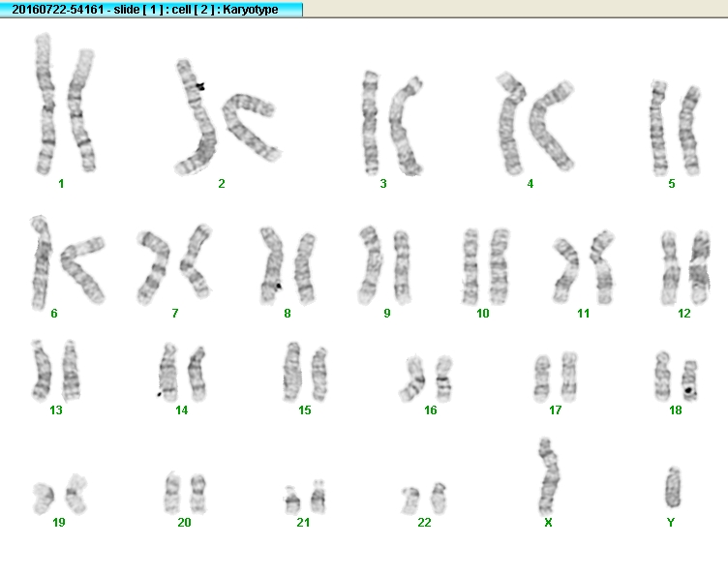The width and height of the screenshot is (728, 576).
Task: Click the green label "20"
Action: tap(184, 523)
